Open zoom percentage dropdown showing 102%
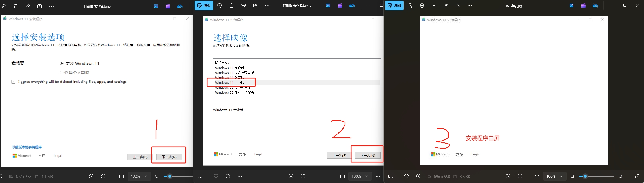 (x=139, y=176)
